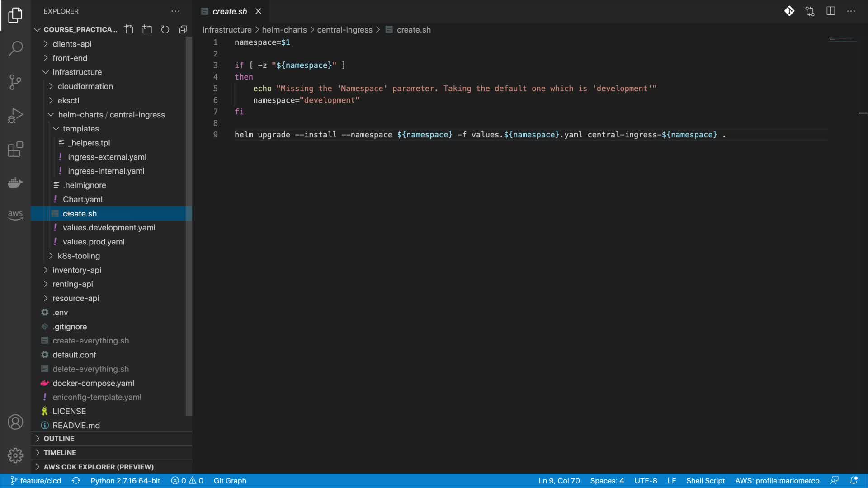This screenshot has height=488, width=868.
Task: Select the create.sh editor tab
Action: click(x=230, y=11)
